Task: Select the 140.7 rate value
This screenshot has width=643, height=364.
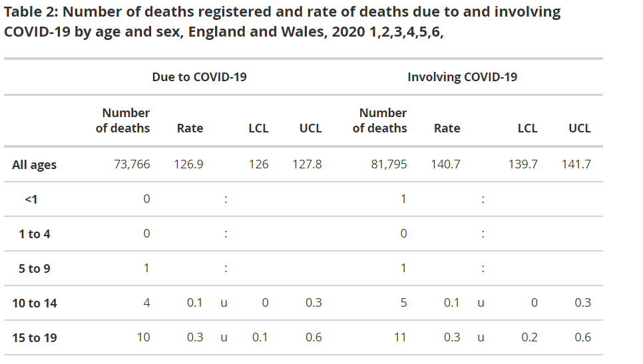Action: 446,164
